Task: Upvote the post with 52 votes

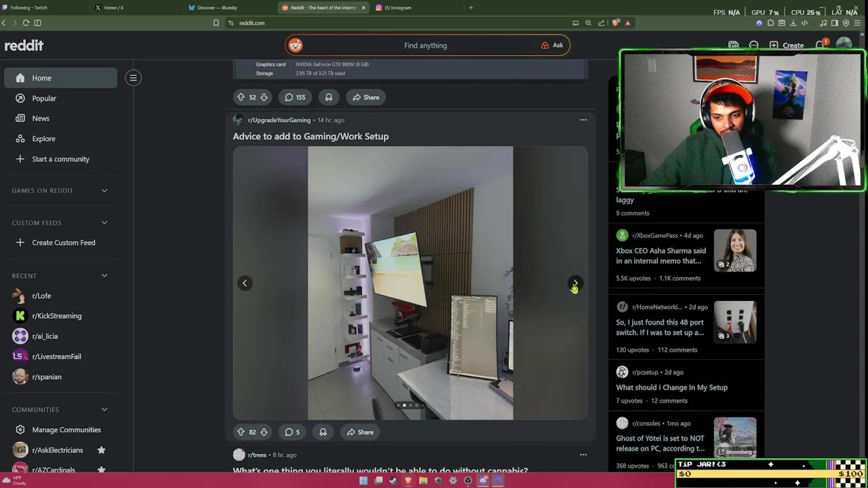Action: (240, 97)
